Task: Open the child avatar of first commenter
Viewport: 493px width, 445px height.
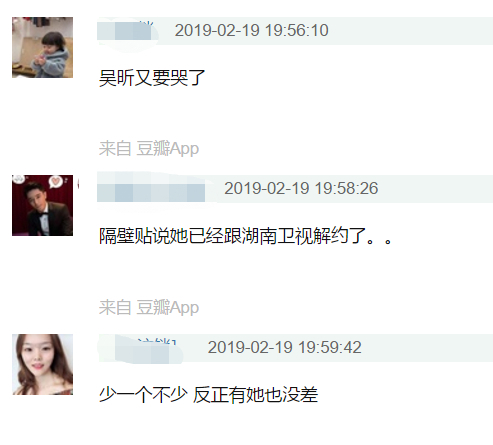Action: pos(43,47)
